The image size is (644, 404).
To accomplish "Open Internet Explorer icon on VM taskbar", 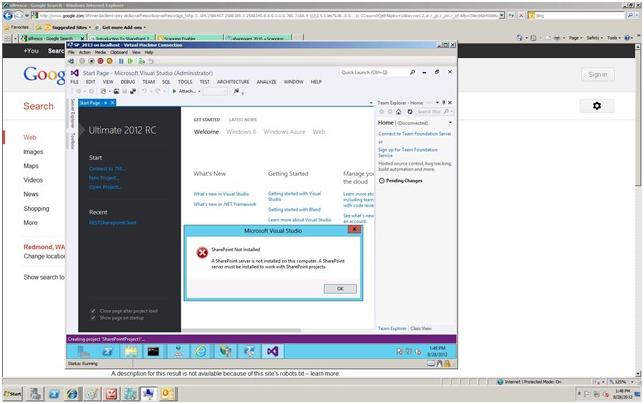I will tap(201, 351).
